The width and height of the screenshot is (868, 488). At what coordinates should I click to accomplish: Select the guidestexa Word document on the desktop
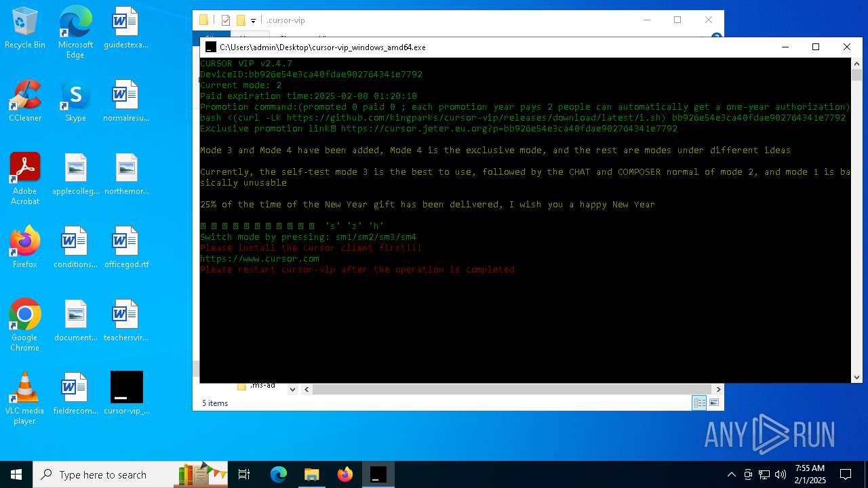click(126, 28)
